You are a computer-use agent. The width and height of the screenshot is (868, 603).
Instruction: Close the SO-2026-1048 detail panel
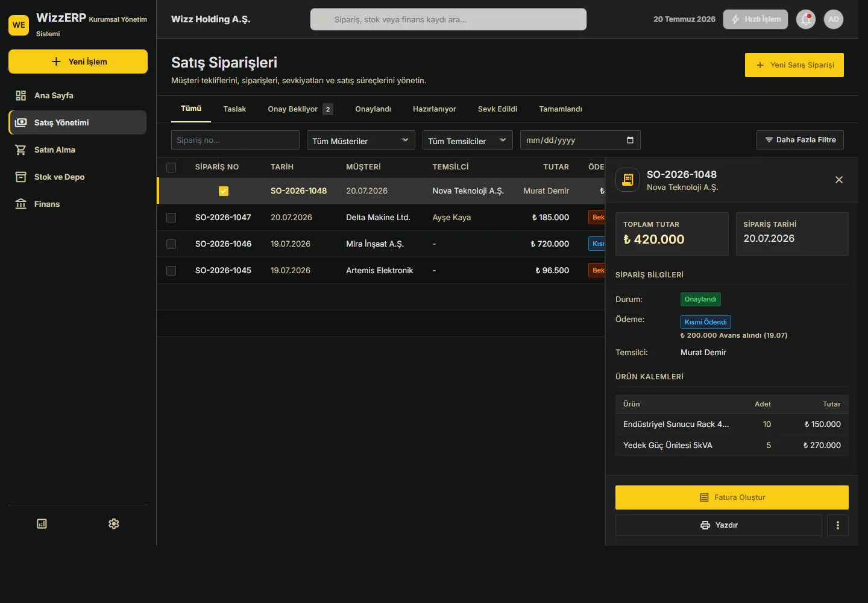tap(839, 180)
